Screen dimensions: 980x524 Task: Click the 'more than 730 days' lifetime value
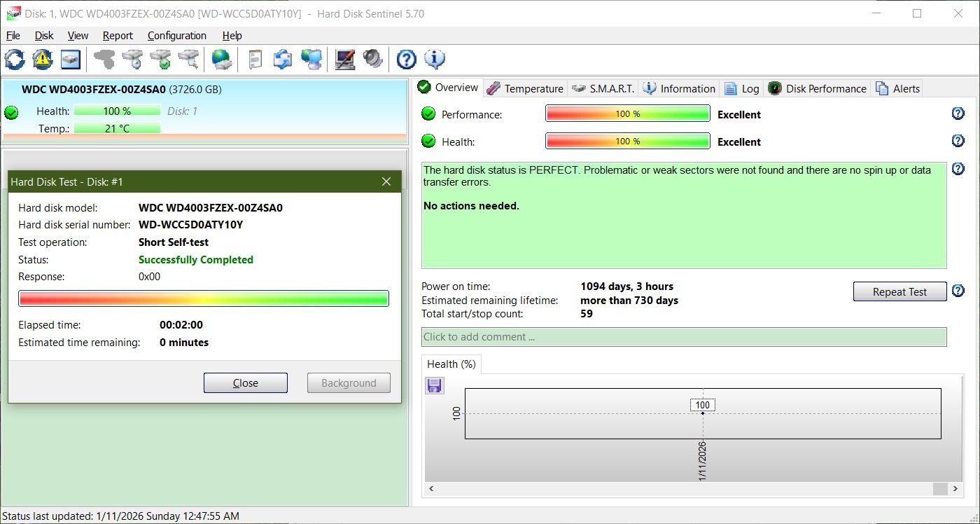(x=629, y=301)
